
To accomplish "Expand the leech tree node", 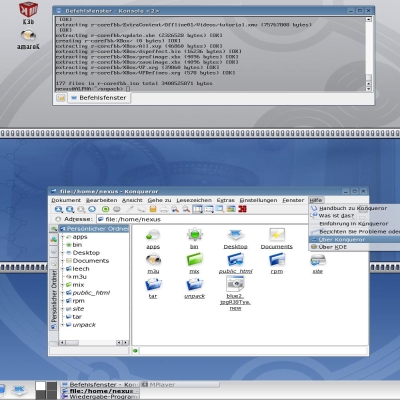I will (62, 269).
